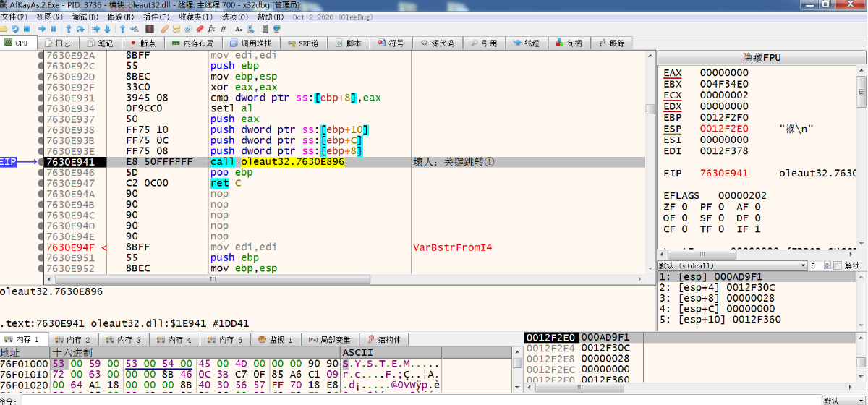Click the disassembly vertical scrollbar thumb
The height and width of the screenshot is (405, 868).
[651, 109]
